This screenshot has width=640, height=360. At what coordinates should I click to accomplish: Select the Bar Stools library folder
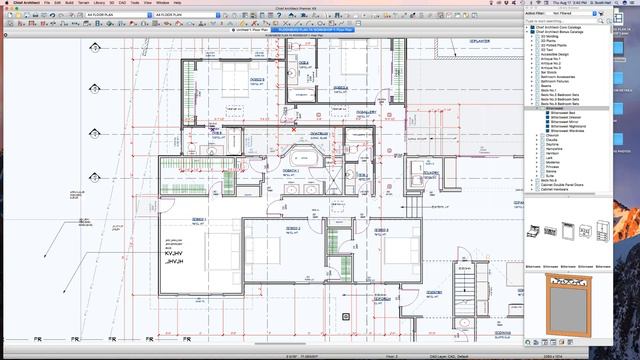pos(549,72)
